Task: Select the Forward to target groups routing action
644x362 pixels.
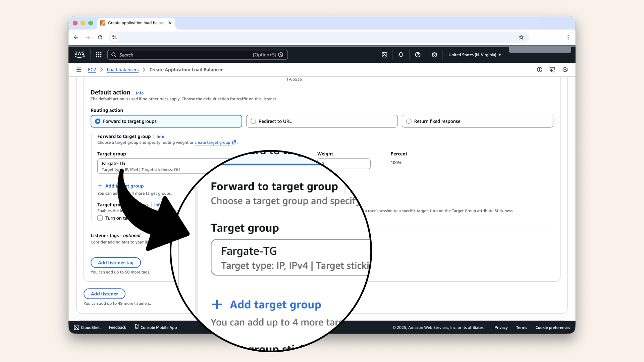Action: click(97, 121)
